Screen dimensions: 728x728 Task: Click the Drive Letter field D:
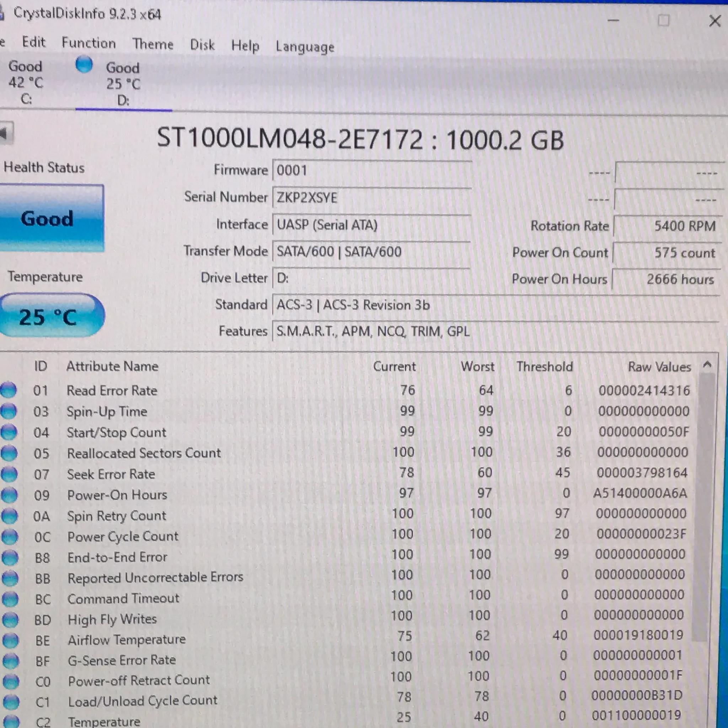pyautogui.click(x=371, y=278)
